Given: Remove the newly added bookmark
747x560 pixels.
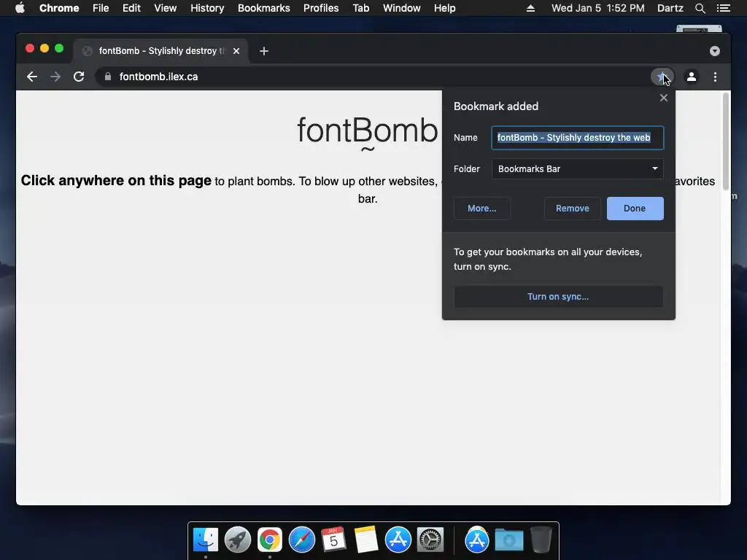Looking at the screenshot, I should click(x=572, y=209).
